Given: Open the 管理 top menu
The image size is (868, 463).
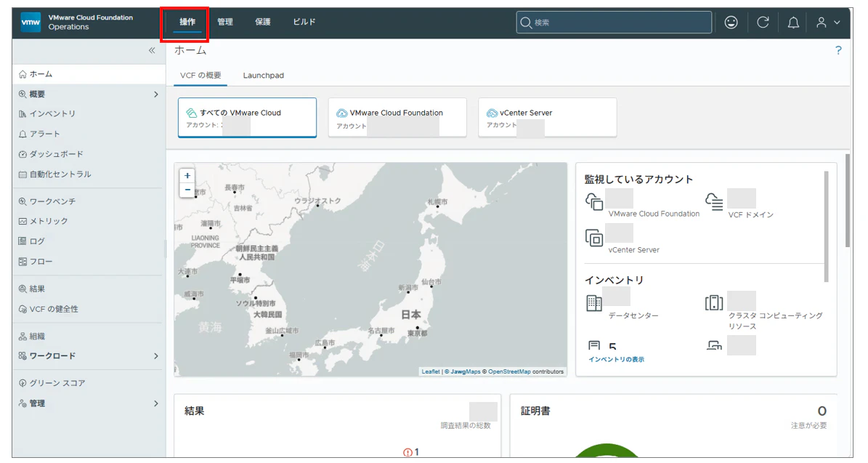Looking at the screenshot, I should pyautogui.click(x=224, y=22).
